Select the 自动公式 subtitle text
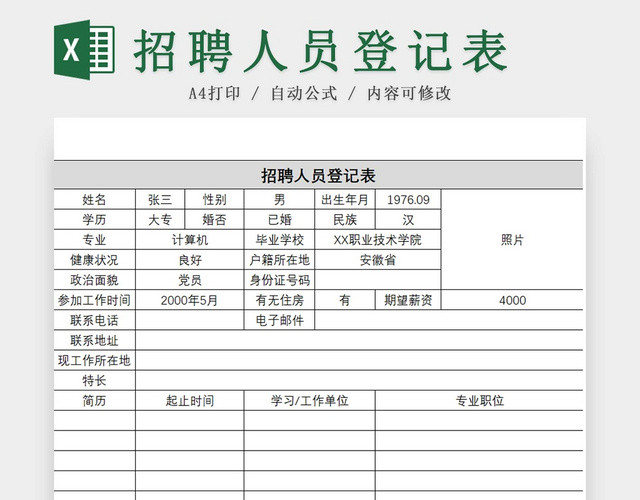 304,93
